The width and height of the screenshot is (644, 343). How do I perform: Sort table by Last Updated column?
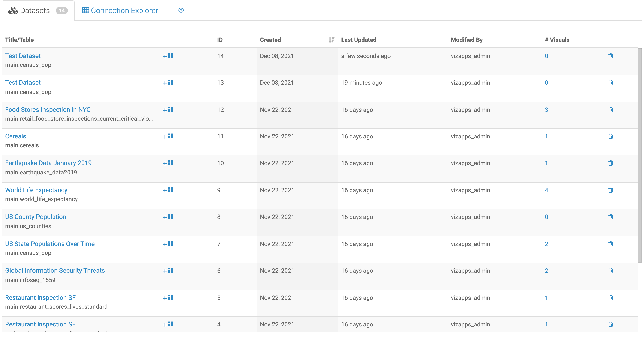358,40
